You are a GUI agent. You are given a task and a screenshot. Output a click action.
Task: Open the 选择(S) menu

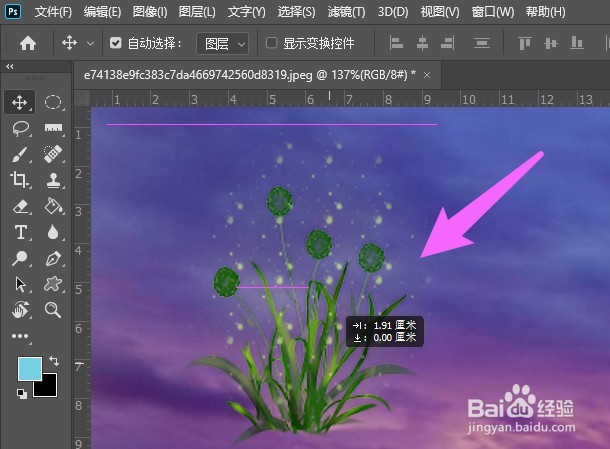click(296, 12)
